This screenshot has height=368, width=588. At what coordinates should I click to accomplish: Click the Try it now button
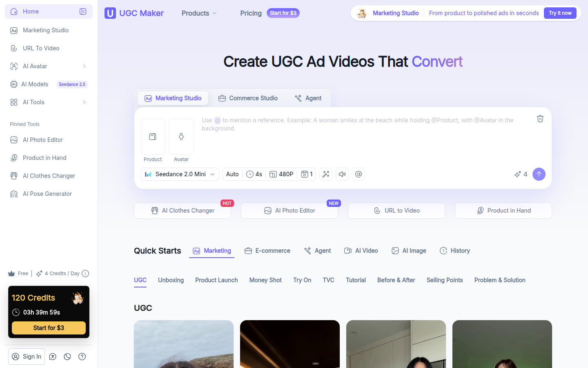coord(560,13)
